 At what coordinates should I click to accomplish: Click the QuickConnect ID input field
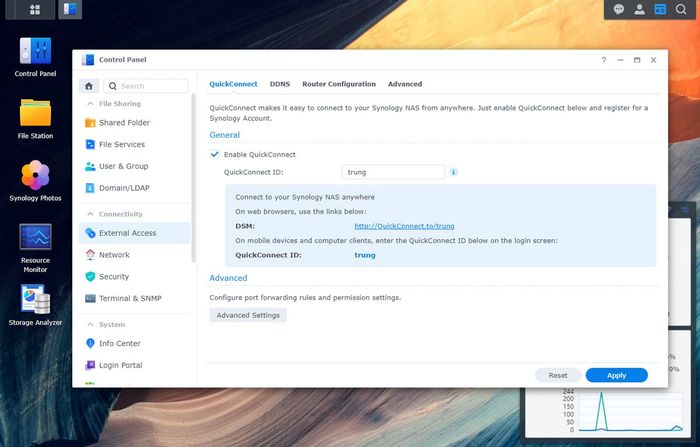tap(393, 172)
